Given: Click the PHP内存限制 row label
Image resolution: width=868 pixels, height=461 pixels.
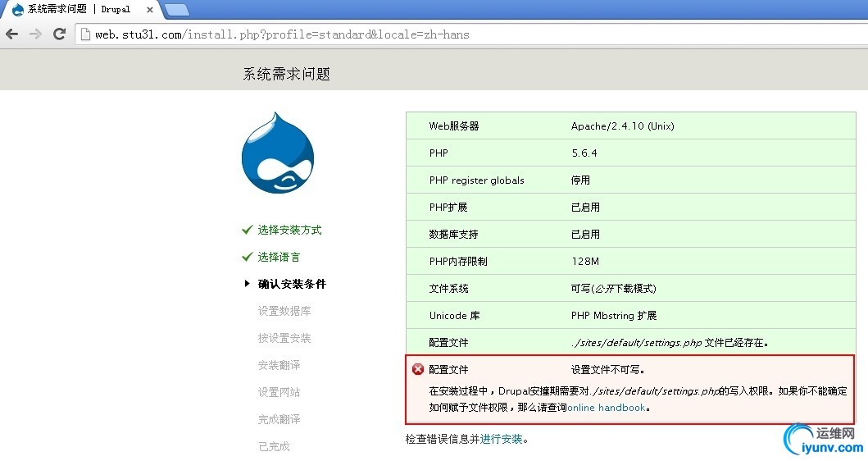Looking at the screenshot, I should [458, 261].
